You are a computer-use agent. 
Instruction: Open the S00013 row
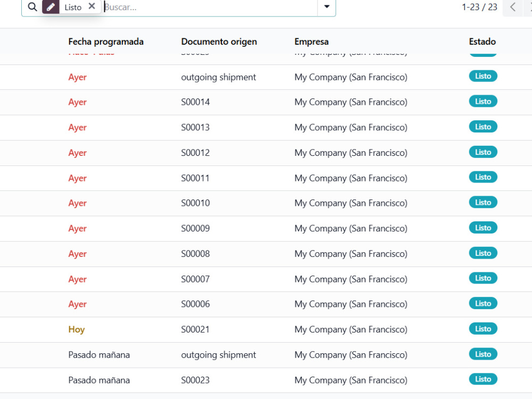[266, 128]
